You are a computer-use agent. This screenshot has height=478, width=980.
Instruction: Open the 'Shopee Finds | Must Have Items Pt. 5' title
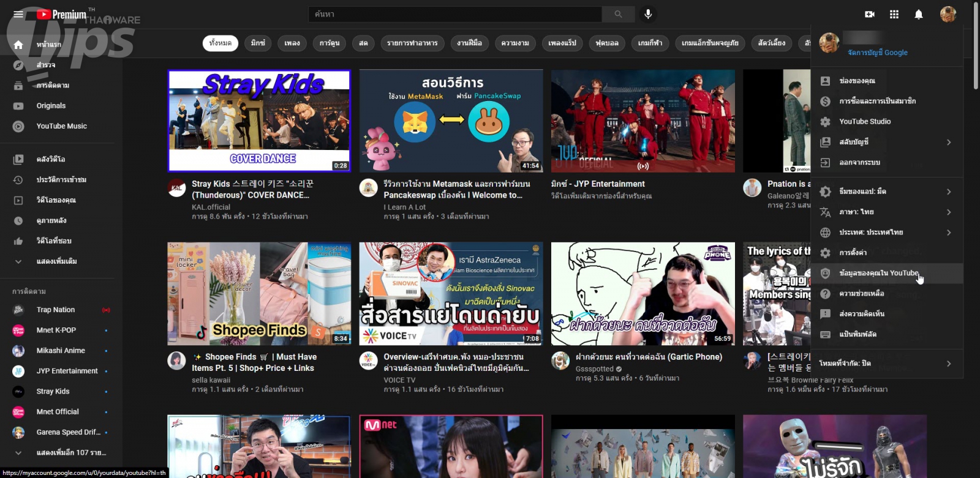tap(255, 362)
